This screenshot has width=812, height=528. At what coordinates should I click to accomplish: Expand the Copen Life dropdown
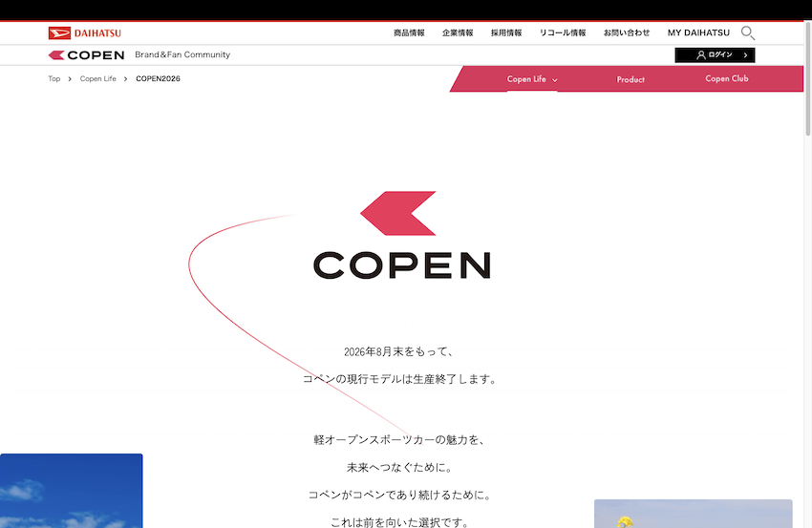point(532,79)
